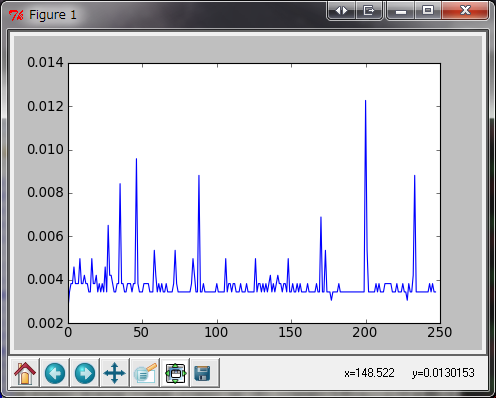Click the x-axis tick label 100
Viewport: 496px width, 398px height.
click(216, 332)
